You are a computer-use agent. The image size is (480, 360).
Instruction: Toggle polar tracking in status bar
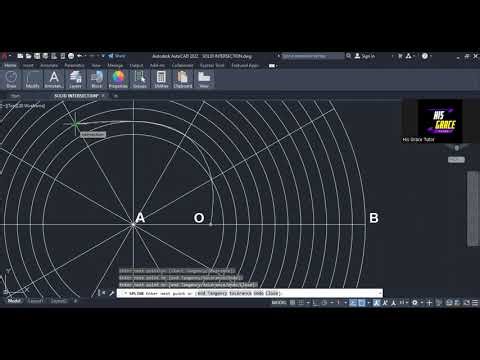click(x=324, y=303)
